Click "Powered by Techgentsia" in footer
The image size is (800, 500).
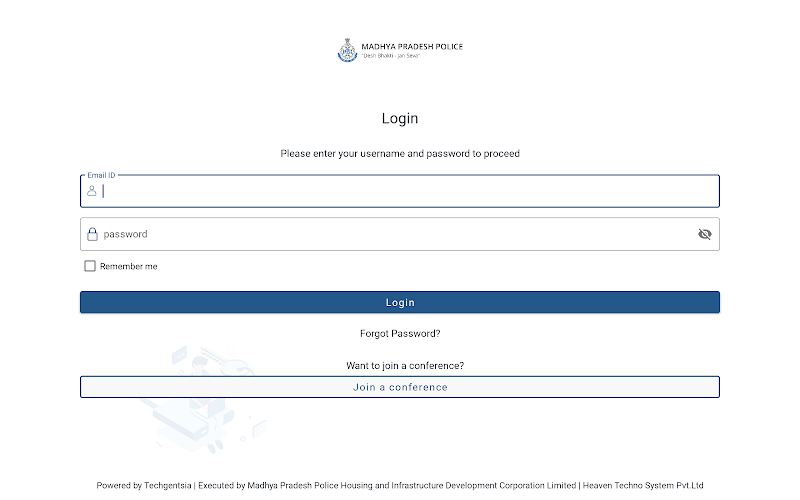[143, 486]
